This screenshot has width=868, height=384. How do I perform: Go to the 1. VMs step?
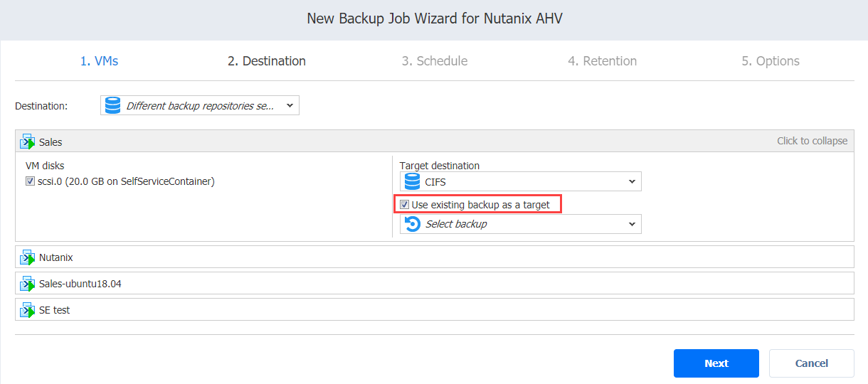point(100,61)
